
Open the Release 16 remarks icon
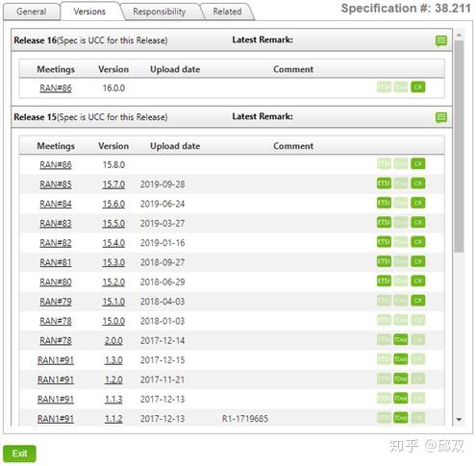click(441, 40)
